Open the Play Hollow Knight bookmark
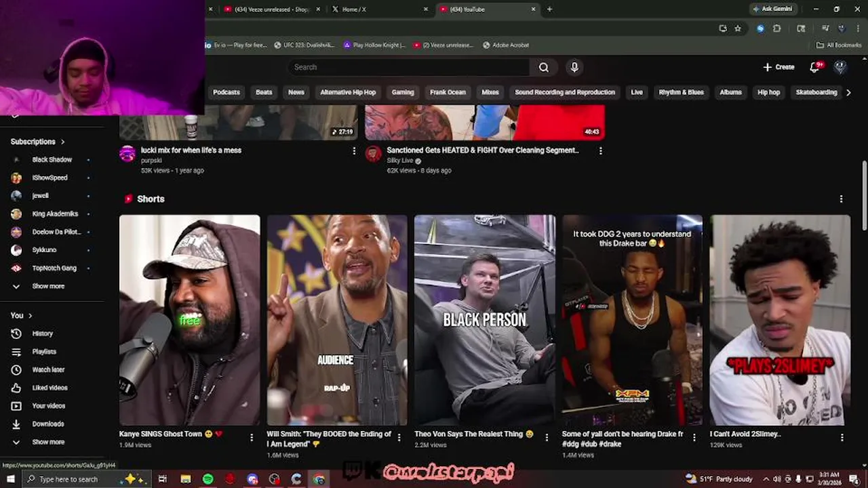 point(374,45)
